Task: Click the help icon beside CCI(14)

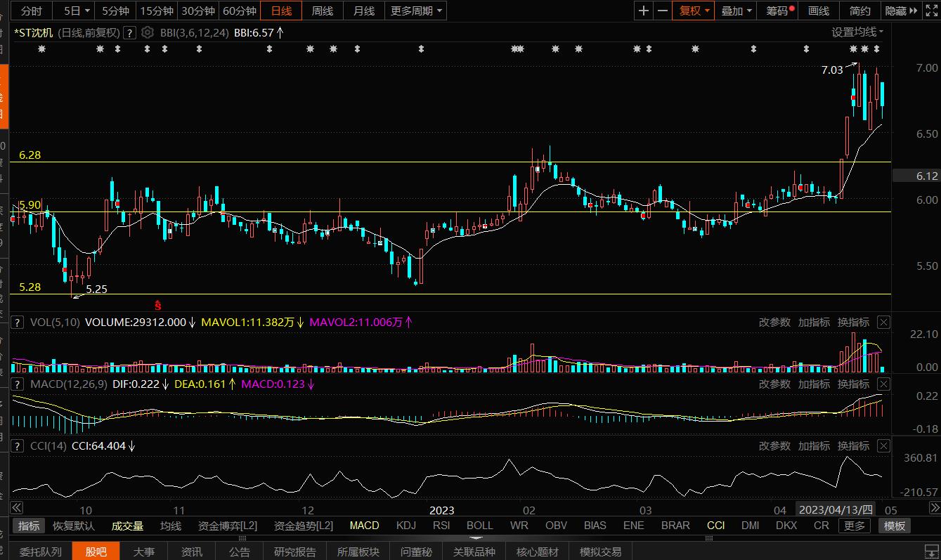Action: click(17, 446)
